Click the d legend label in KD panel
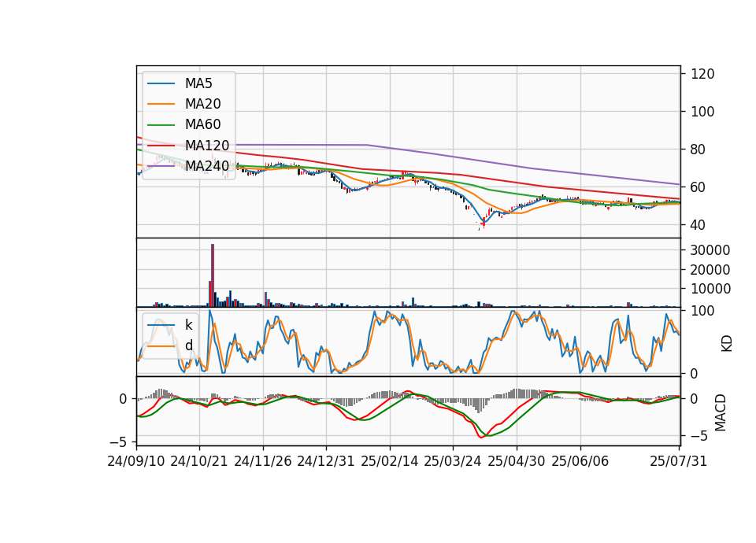The image size is (756, 543). (188, 345)
